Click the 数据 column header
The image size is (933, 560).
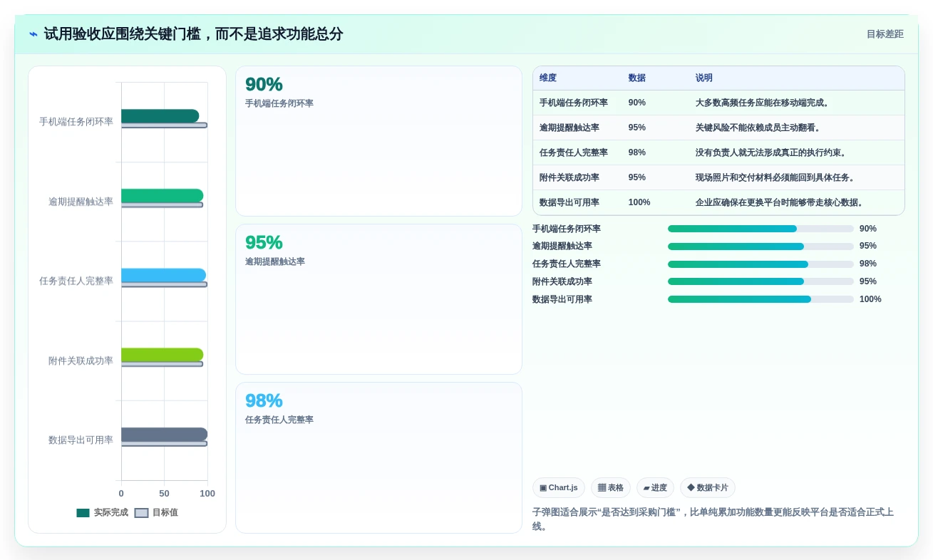click(x=636, y=78)
